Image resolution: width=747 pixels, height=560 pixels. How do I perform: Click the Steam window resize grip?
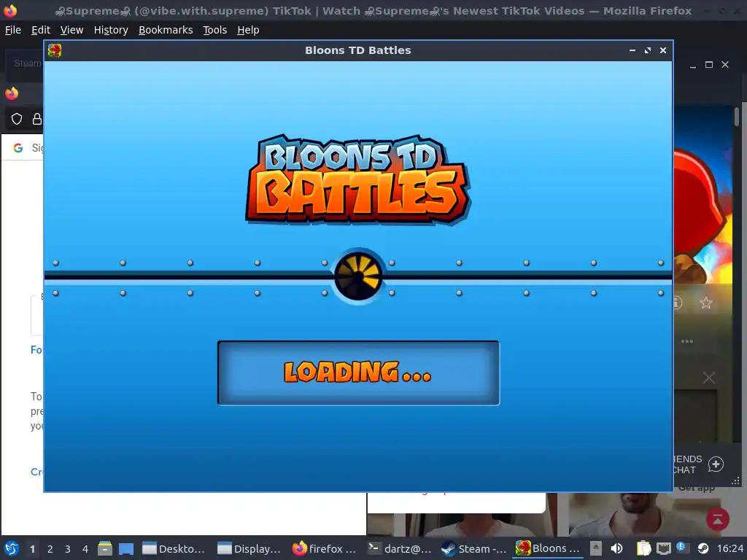point(735,481)
